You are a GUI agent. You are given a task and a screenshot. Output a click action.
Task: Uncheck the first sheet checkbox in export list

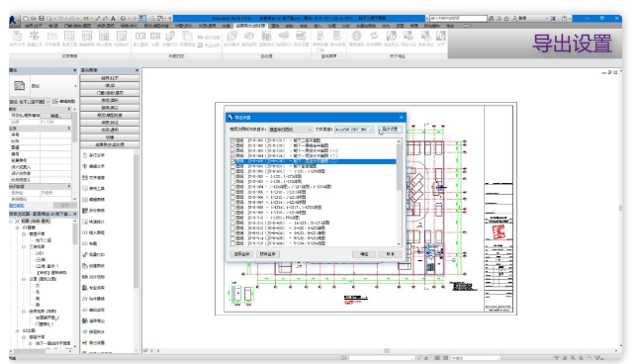click(x=232, y=140)
